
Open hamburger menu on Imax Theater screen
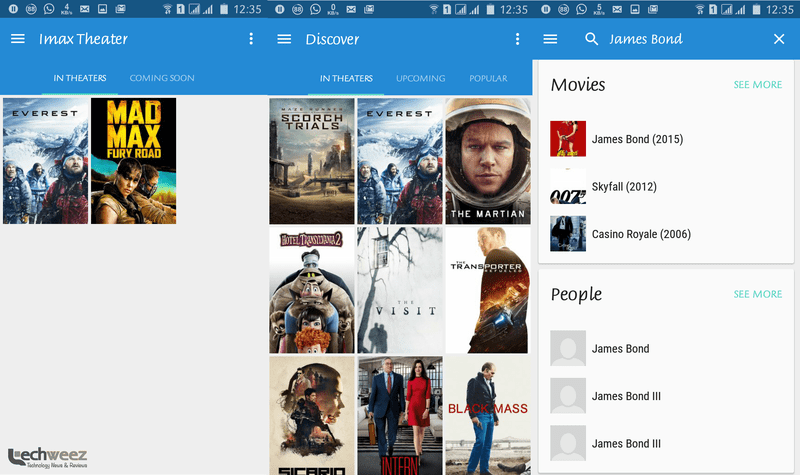click(18, 39)
